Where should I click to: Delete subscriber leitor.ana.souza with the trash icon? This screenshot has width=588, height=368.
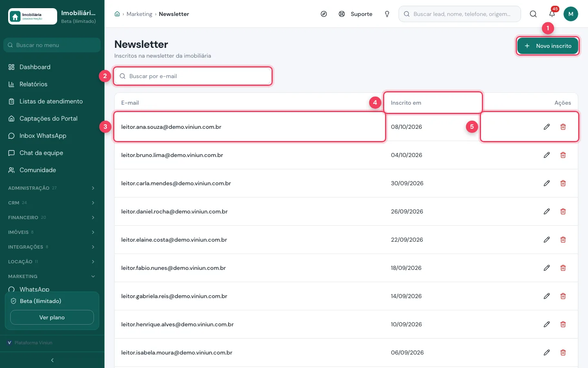(563, 127)
